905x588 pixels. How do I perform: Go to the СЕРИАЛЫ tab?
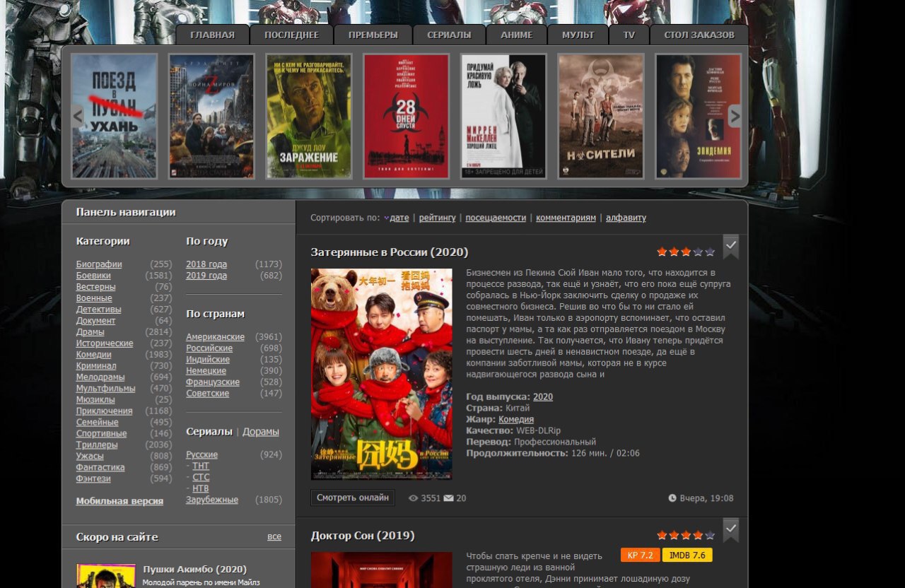(449, 35)
